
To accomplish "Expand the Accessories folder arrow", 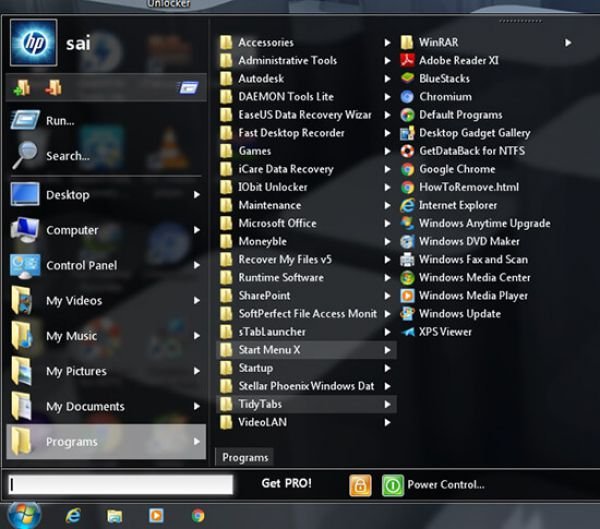I will pos(387,42).
